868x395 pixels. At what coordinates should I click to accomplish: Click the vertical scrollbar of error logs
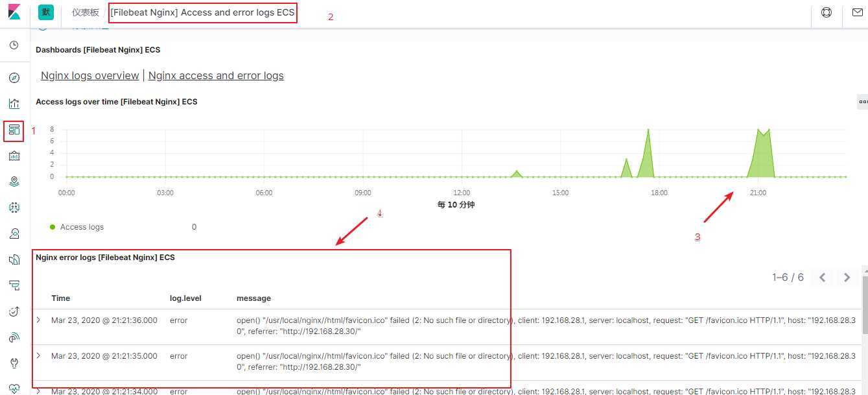(x=864, y=305)
